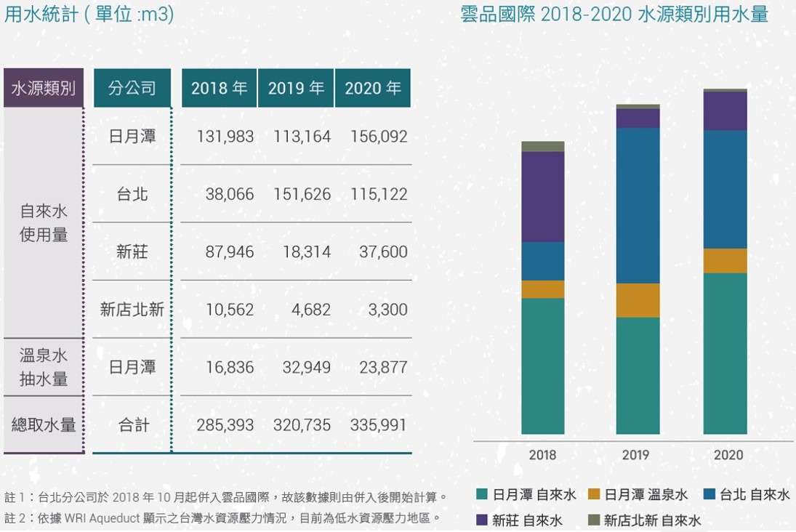Click the 用水統計 (單位:m3) title
796x532 pixels.
89,14
